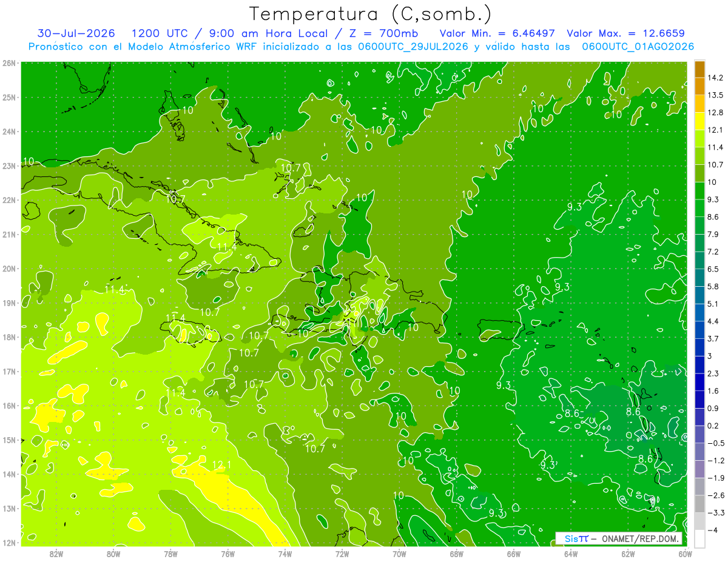Image resolution: width=728 pixels, height=562 pixels.
Task: Click the "12.1" contour label on the map
Action: (x=221, y=465)
